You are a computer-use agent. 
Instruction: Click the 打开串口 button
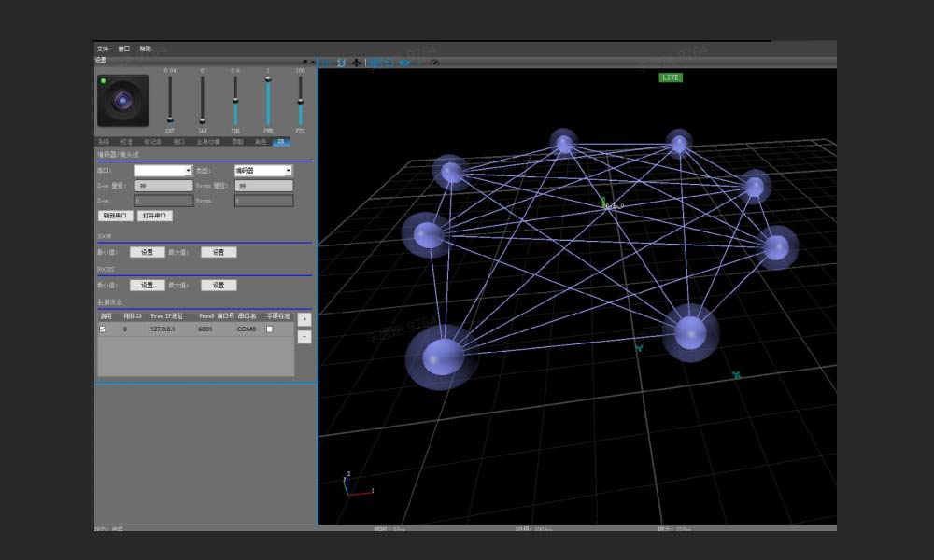(x=154, y=216)
